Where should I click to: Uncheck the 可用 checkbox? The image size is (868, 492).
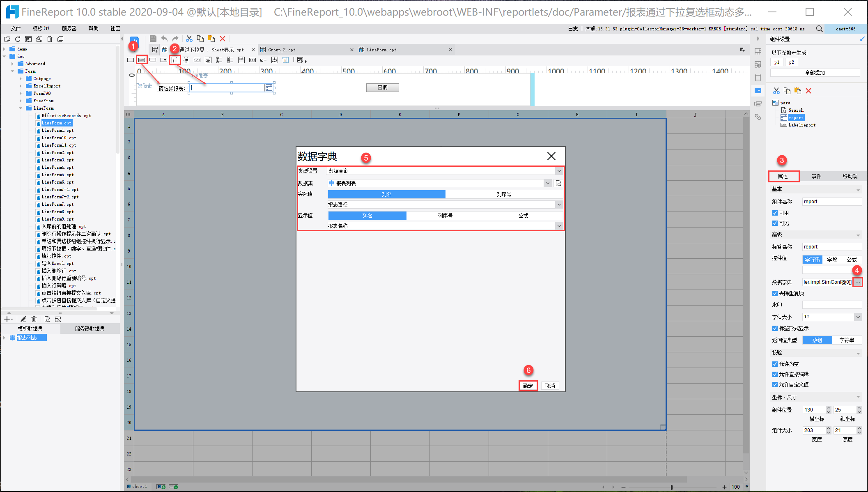[775, 213]
